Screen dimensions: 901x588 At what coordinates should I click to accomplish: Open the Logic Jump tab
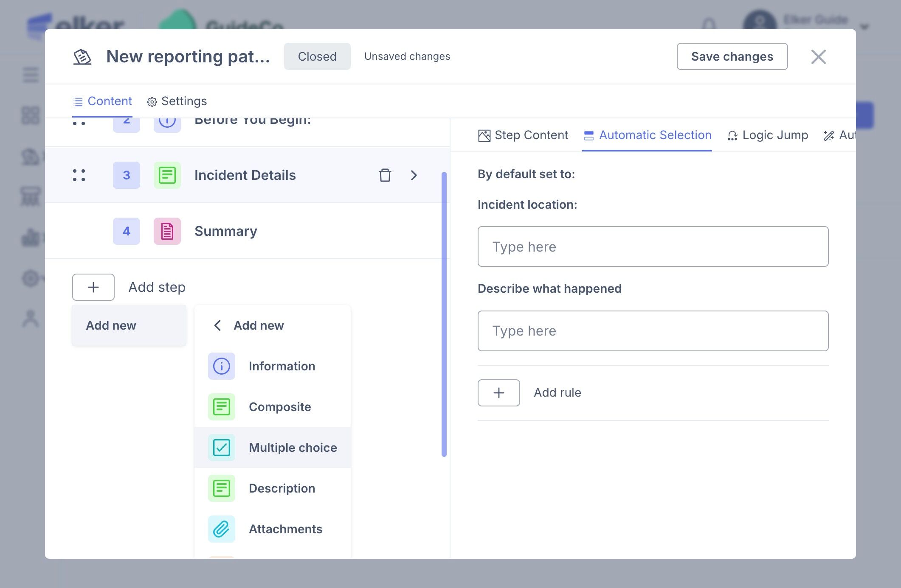pos(768,135)
